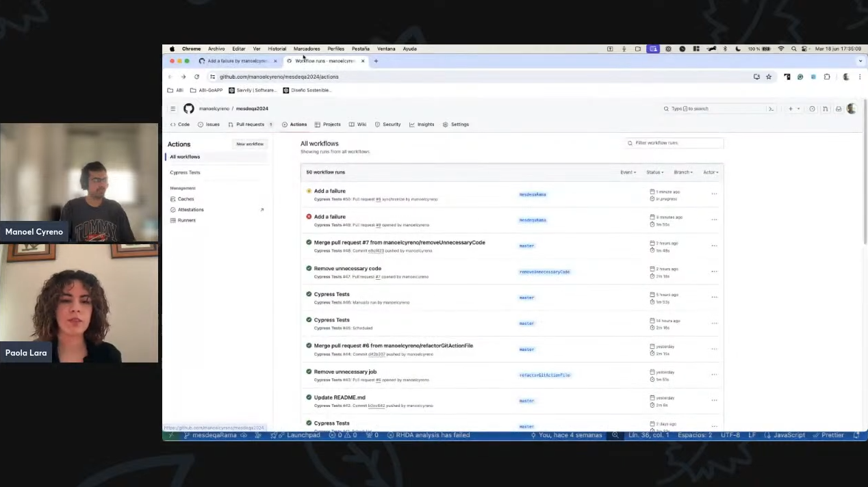Image resolution: width=868 pixels, height=487 pixels.
Task: Open options menu for first 'Add a failure' run
Action: click(714, 194)
